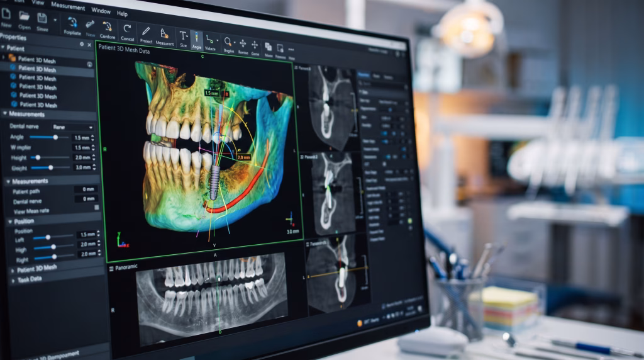This screenshot has height=360, width=644.
Task: Adjust the Right position slider
Action: (x=54, y=257)
